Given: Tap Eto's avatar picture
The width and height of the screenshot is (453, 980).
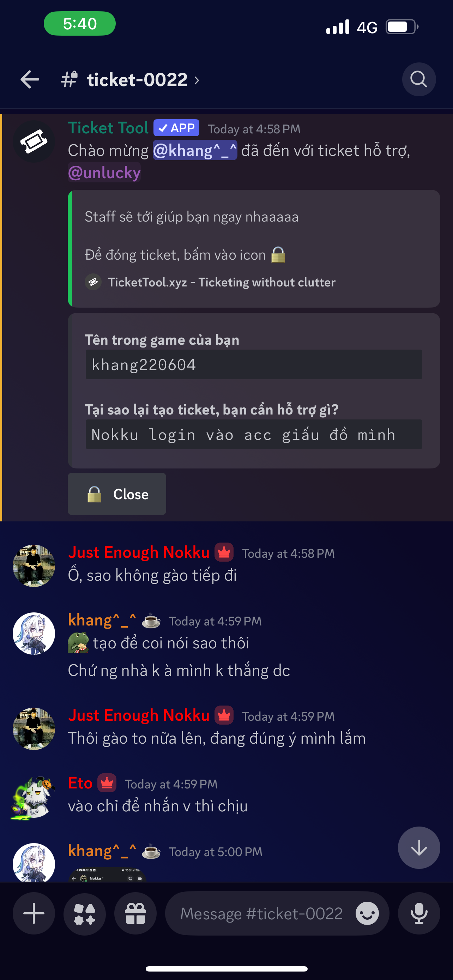Looking at the screenshot, I should click(x=34, y=796).
